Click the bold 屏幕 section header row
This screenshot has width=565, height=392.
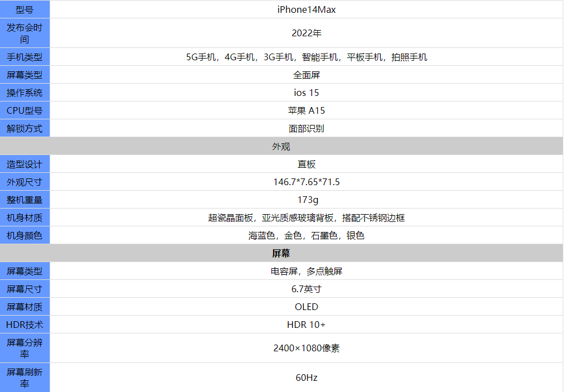tap(281, 253)
